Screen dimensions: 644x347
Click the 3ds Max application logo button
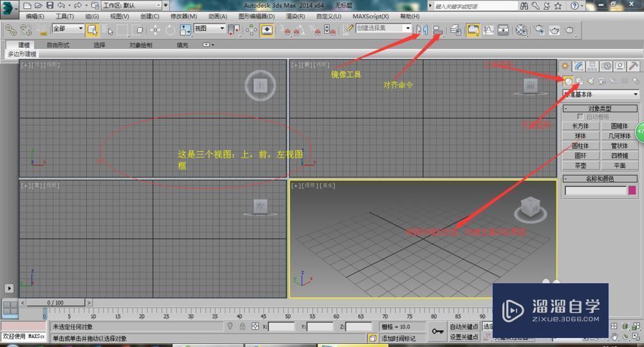coord(10,8)
